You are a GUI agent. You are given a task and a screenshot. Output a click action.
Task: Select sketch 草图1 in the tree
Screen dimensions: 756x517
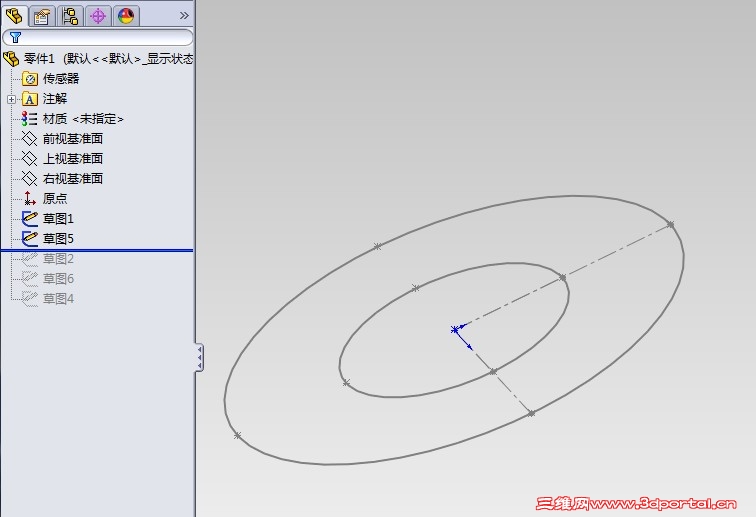tap(58, 219)
